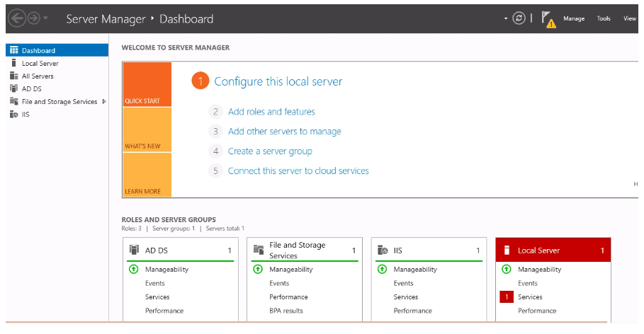Open the AD DS tile title
The image size is (644, 334).
pos(156,250)
